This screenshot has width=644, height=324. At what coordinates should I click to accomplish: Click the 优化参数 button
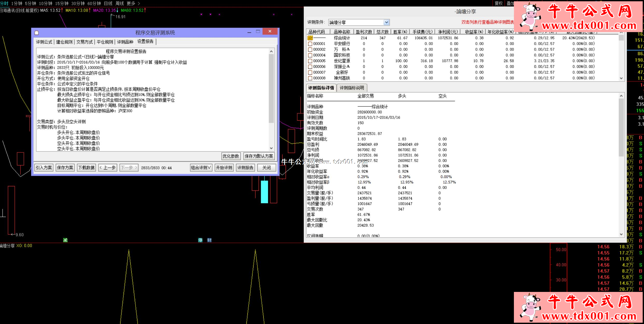pos(231,156)
